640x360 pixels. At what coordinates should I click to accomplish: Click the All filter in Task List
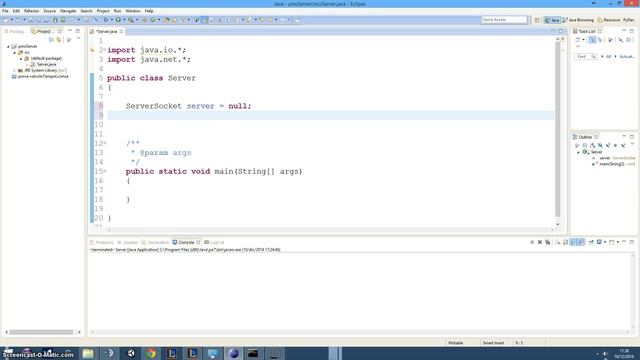coord(608,57)
